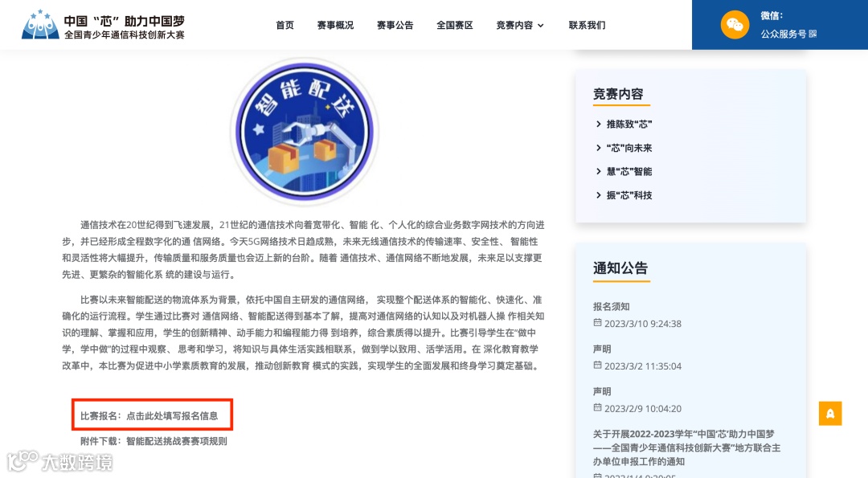Click the calendar icon beside 2023/3/10 date
This screenshot has width=868, height=478.
click(597, 322)
